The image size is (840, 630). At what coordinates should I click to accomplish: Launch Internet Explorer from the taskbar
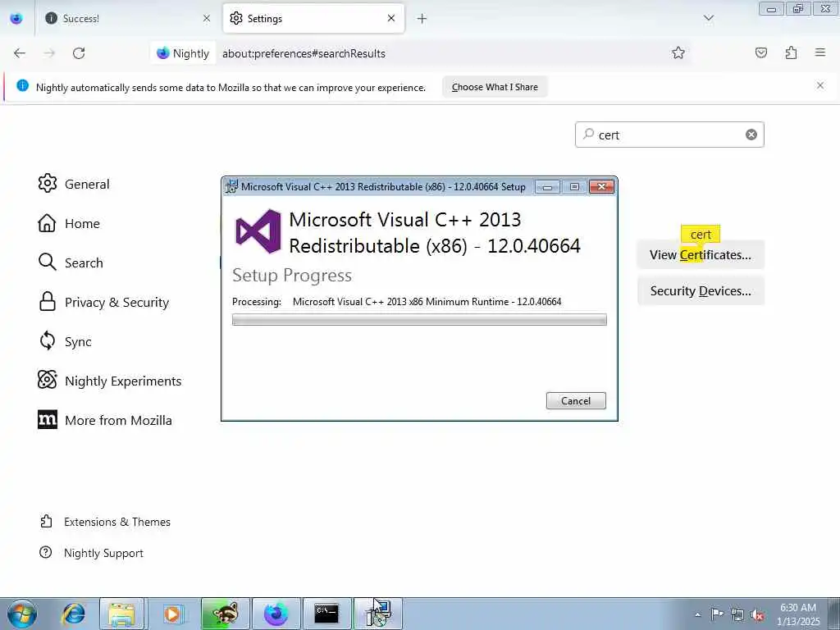click(x=73, y=614)
